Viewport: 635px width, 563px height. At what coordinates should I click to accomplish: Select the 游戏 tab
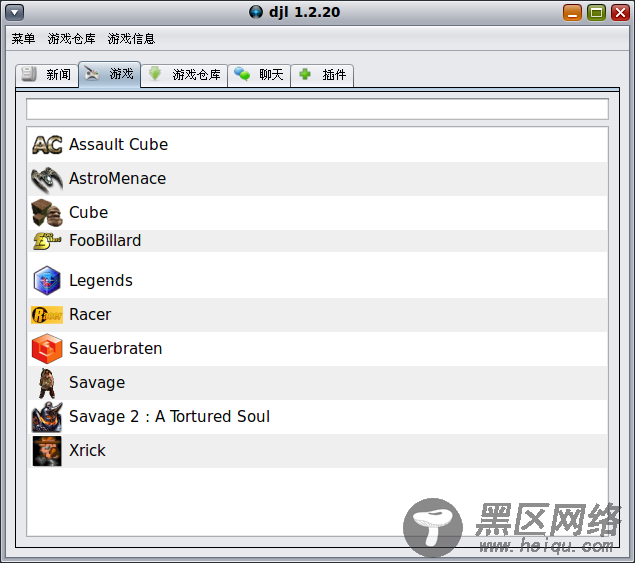point(110,74)
